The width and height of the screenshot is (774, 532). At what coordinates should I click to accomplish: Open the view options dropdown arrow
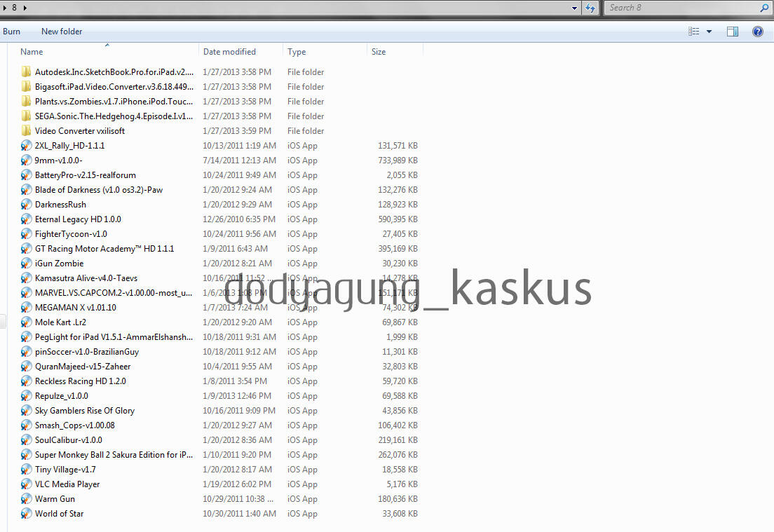(x=709, y=32)
